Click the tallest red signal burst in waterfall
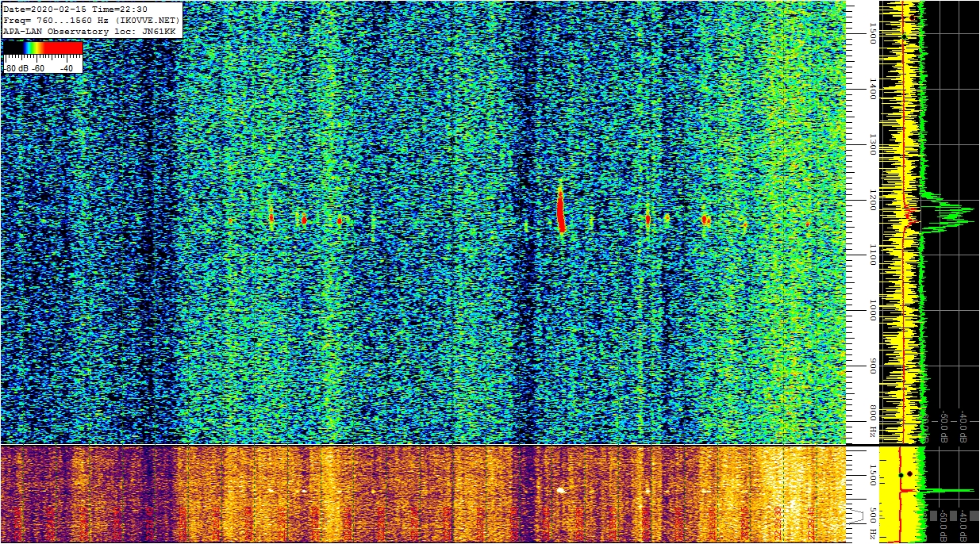Screen dimensions: 980x544 (561, 209)
